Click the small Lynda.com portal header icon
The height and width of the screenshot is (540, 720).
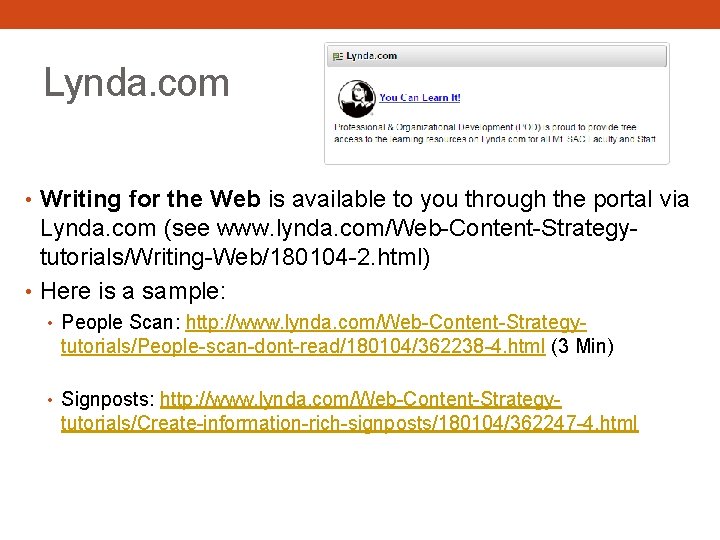coord(338,56)
